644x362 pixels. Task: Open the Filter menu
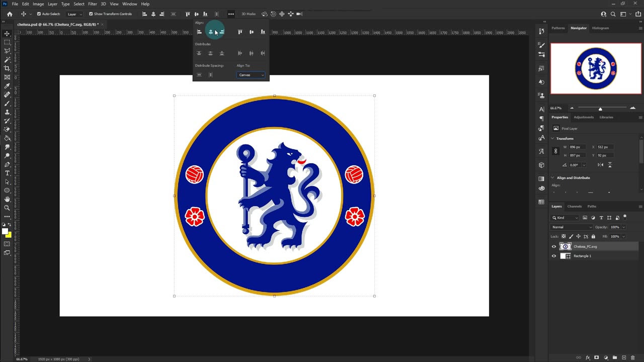93,4
